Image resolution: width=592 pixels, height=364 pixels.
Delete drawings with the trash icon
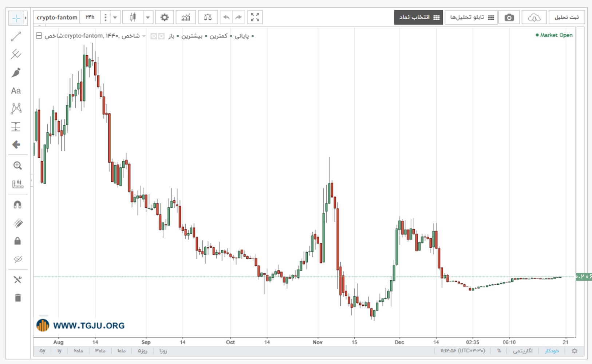point(17,298)
